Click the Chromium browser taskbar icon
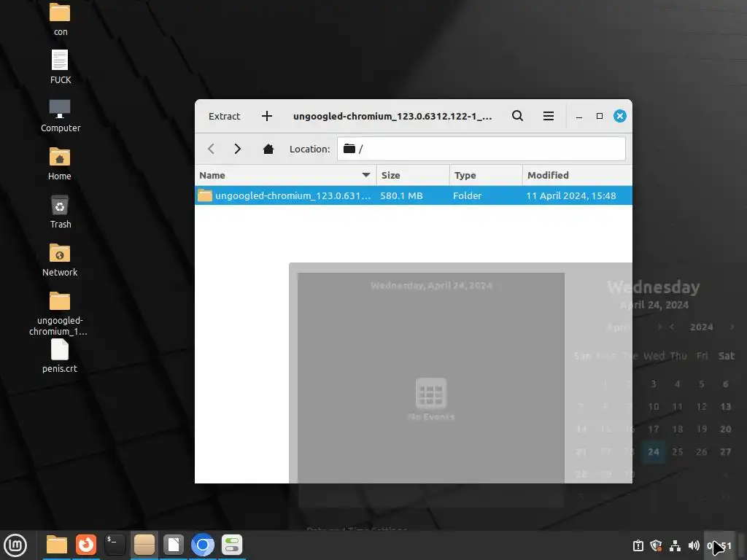Screen dimensions: 747x560 pyautogui.click(x=203, y=545)
